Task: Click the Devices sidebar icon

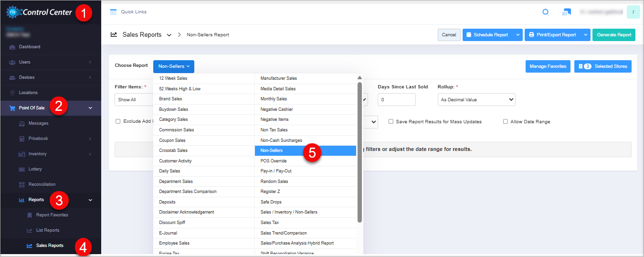Action: [x=12, y=77]
